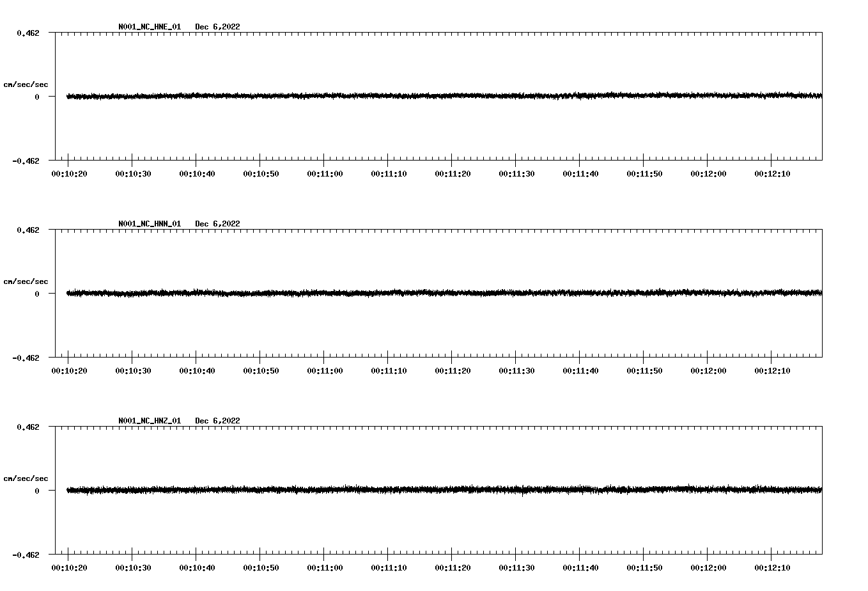This screenshot has height=591, width=868.
Task: Click time label 00:10:50 under HNN plot
Action: [261, 371]
